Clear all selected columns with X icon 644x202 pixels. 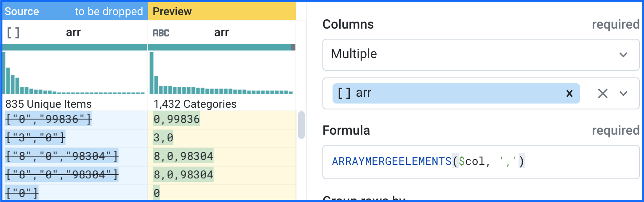(603, 93)
